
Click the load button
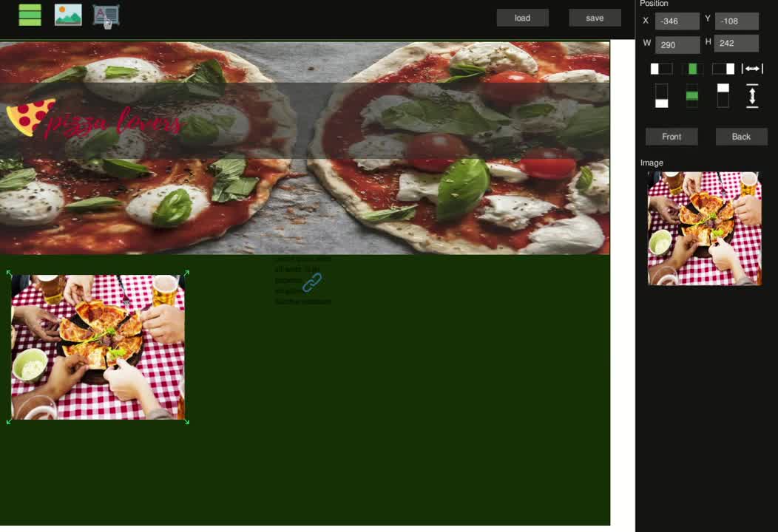(x=522, y=18)
